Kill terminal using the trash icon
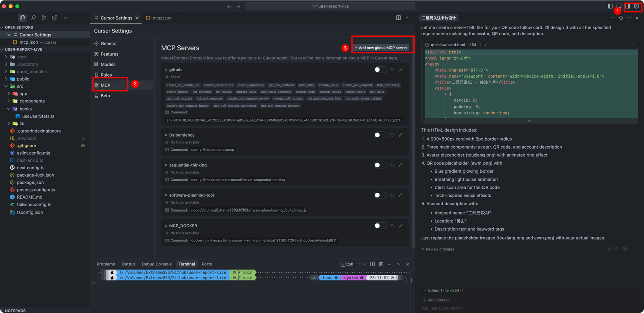The width and height of the screenshot is (644, 313). pos(381,264)
